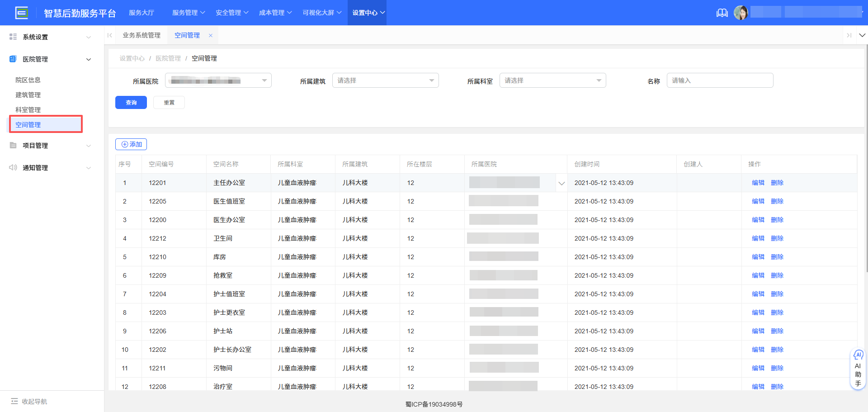The width and height of the screenshot is (868, 412).
Task: Expand the 系统设置 sidebar section
Action: click(50, 37)
